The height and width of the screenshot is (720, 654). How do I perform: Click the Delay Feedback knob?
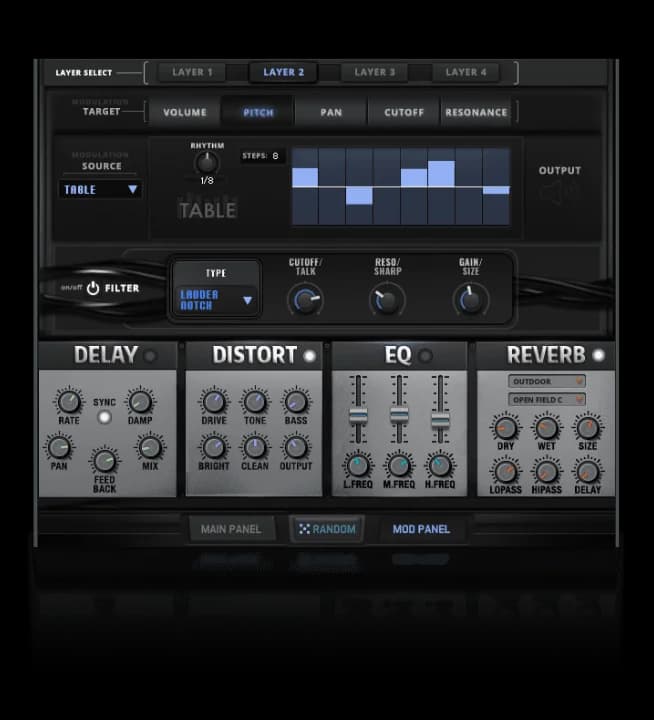point(105,460)
